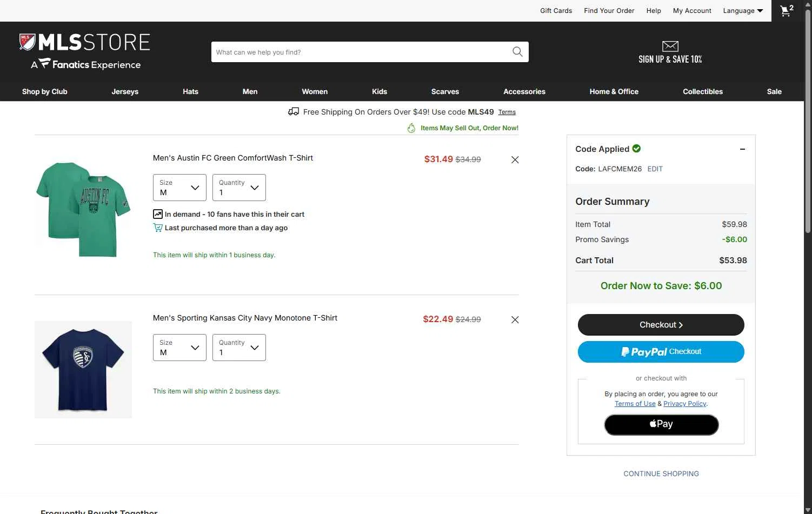Click the free shipping truck icon
This screenshot has height=514, width=812.
[294, 112]
